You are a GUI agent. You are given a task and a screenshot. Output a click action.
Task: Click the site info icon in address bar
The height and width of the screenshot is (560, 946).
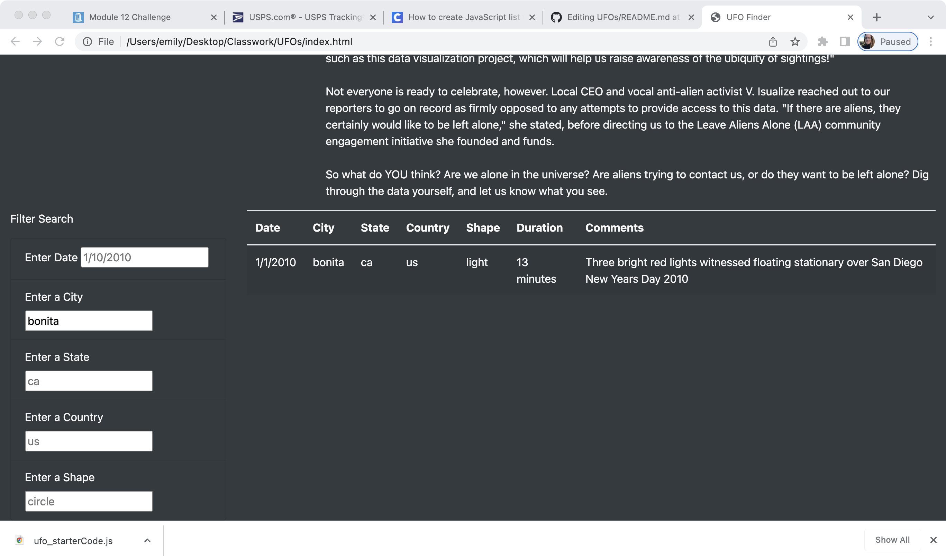pyautogui.click(x=87, y=41)
